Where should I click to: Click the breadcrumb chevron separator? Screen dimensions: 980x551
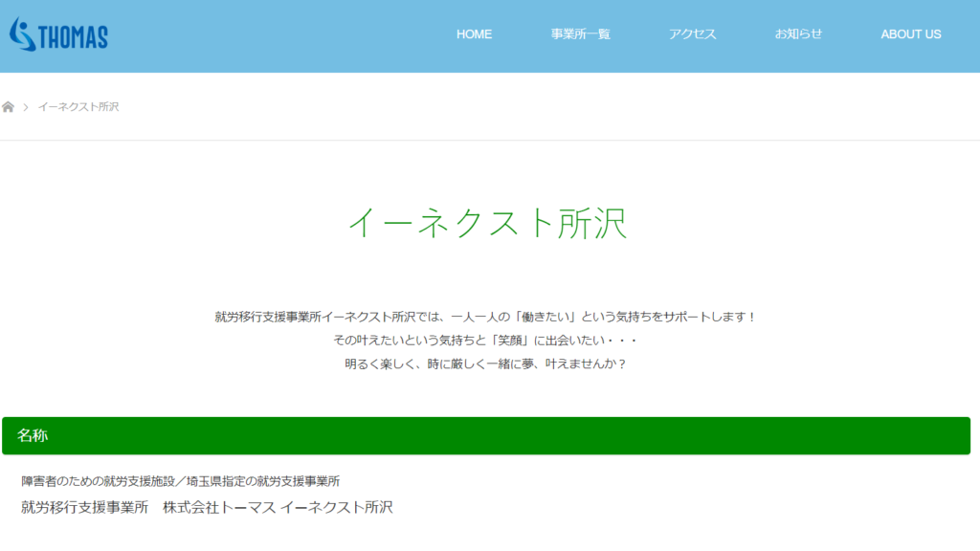26,107
